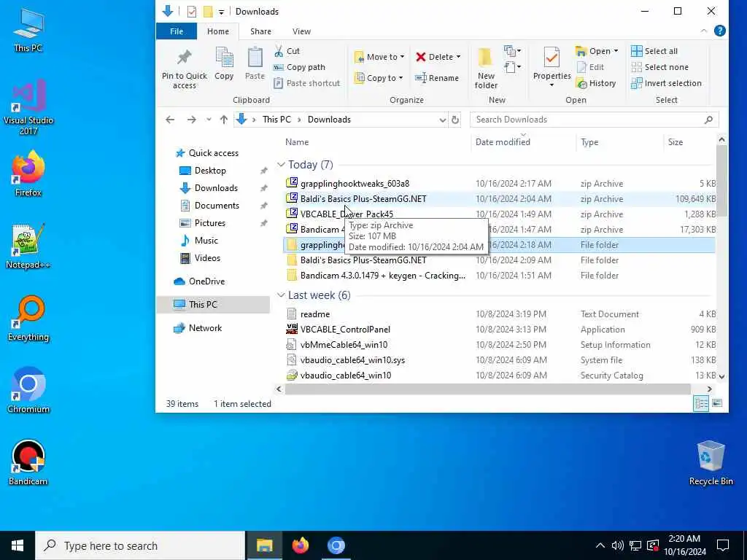Select Music in navigation pane
This screenshot has width=747, height=560.
point(206,241)
